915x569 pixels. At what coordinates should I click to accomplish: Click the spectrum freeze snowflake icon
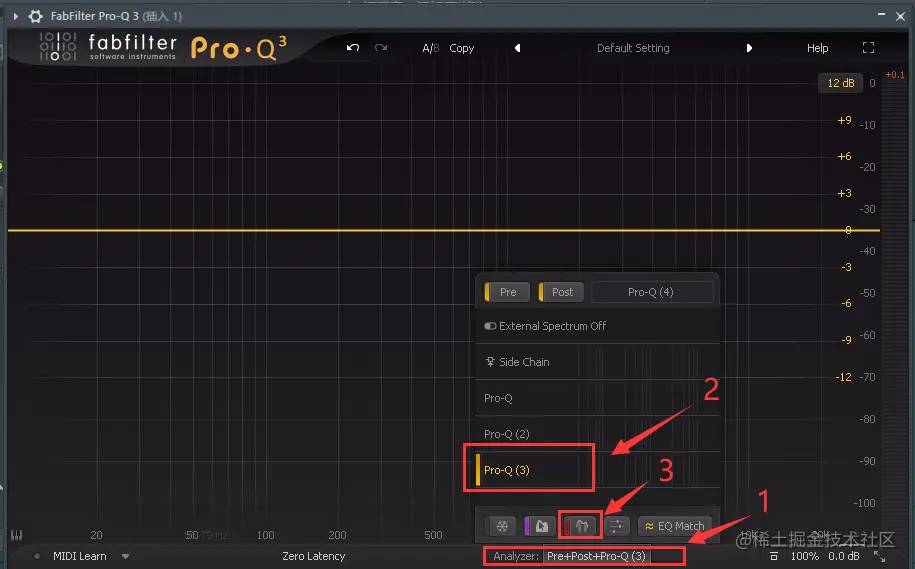click(x=502, y=526)
